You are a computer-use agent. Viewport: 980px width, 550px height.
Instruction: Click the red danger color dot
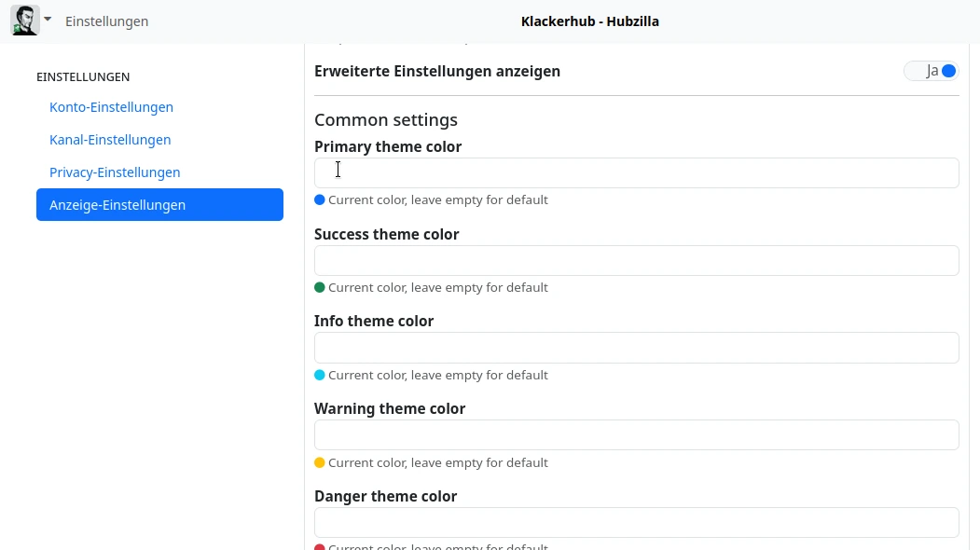click(320, 547)
